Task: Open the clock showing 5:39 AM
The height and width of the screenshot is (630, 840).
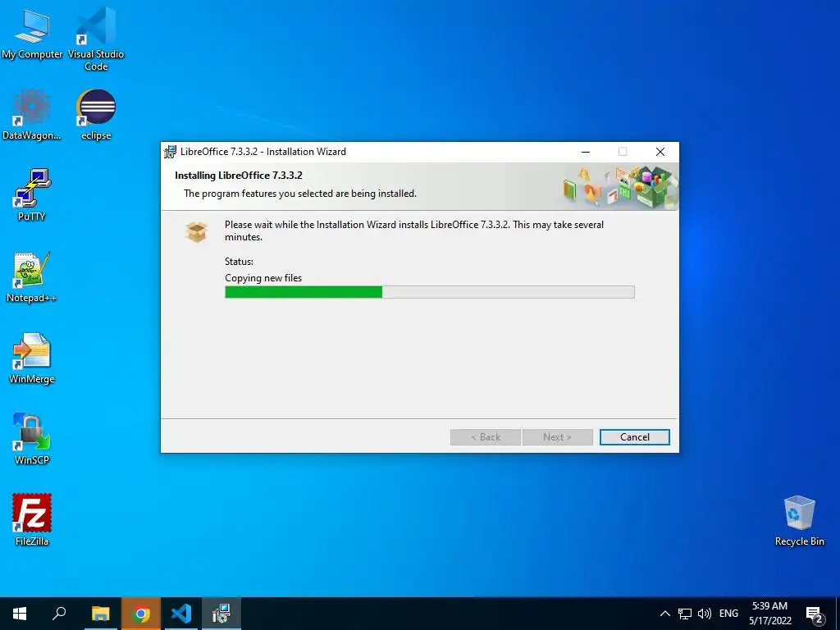Action: pos(769,614)
